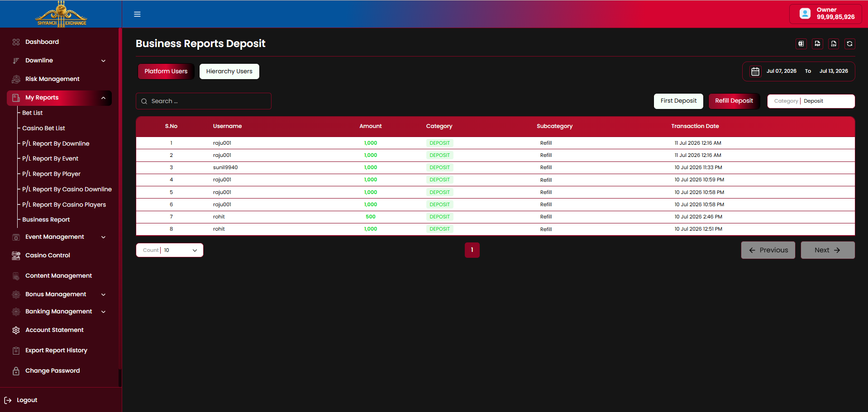Image resolution: width=868 pixels, height=412 pixels.
Task: Click the Owner profile avatar icon
Action: [x=805, y=14]
